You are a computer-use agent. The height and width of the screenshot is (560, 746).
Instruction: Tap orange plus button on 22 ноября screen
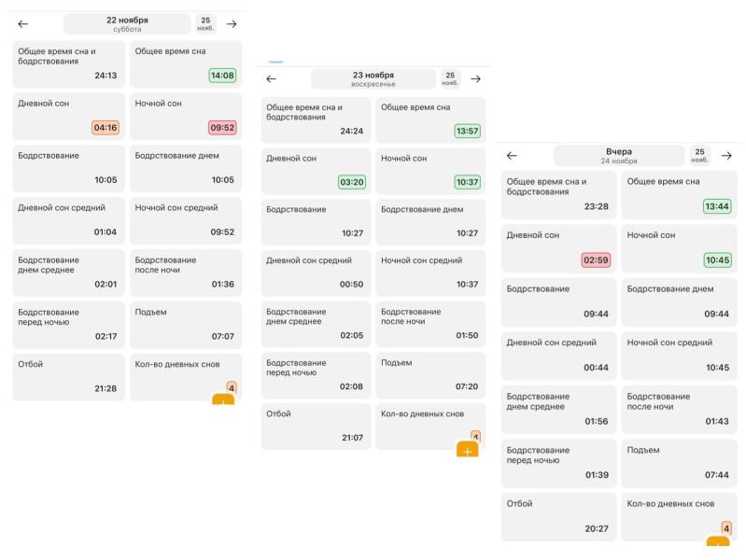[223, 402]
